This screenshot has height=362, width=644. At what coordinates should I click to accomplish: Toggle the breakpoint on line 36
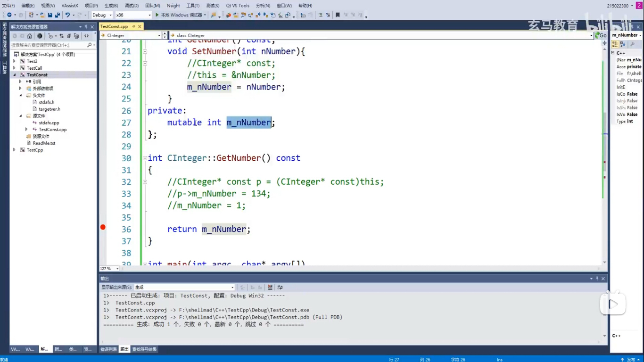click(x=103, y=227)
